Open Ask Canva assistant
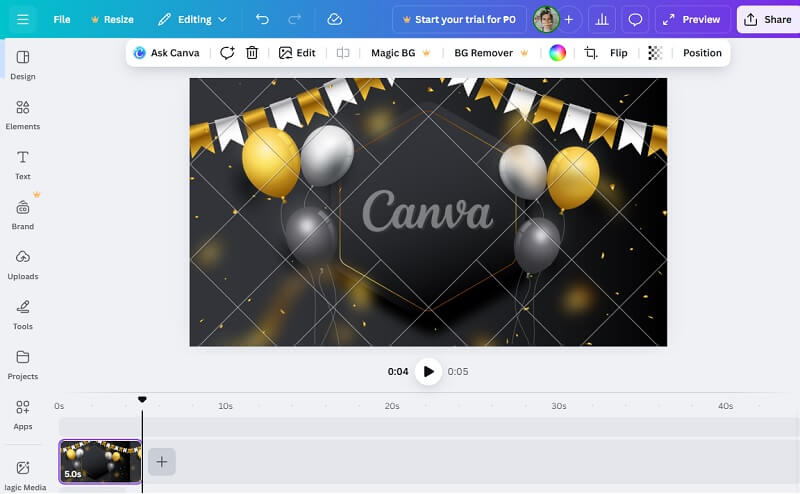 coord(166,53)
